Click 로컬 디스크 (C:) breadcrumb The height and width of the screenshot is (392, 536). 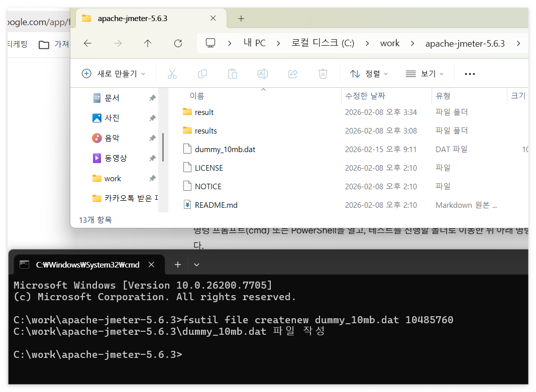point(323,43)
